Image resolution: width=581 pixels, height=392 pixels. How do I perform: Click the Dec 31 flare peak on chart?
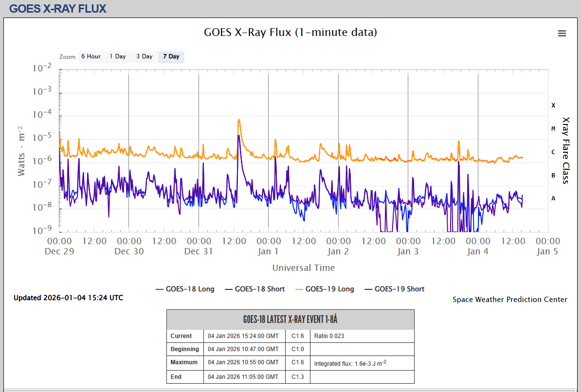[x=238, y=120]
